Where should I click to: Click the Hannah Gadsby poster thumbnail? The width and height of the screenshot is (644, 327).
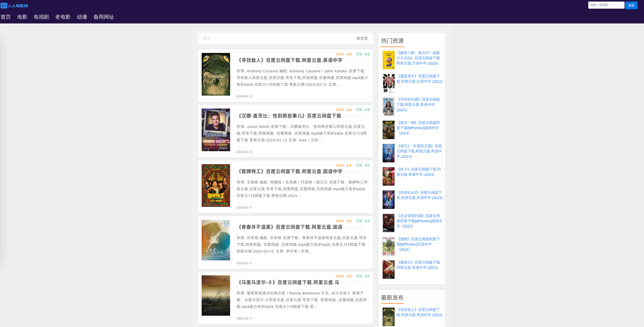pos(216,130)
